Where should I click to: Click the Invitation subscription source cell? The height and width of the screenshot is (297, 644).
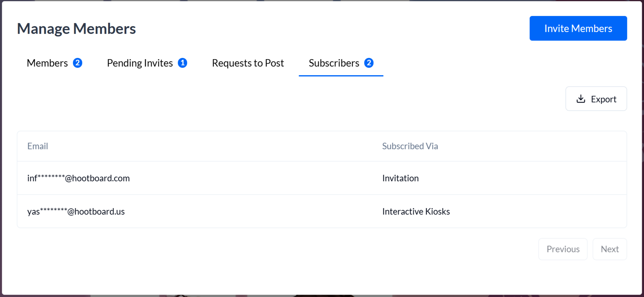tap(400, 178)
